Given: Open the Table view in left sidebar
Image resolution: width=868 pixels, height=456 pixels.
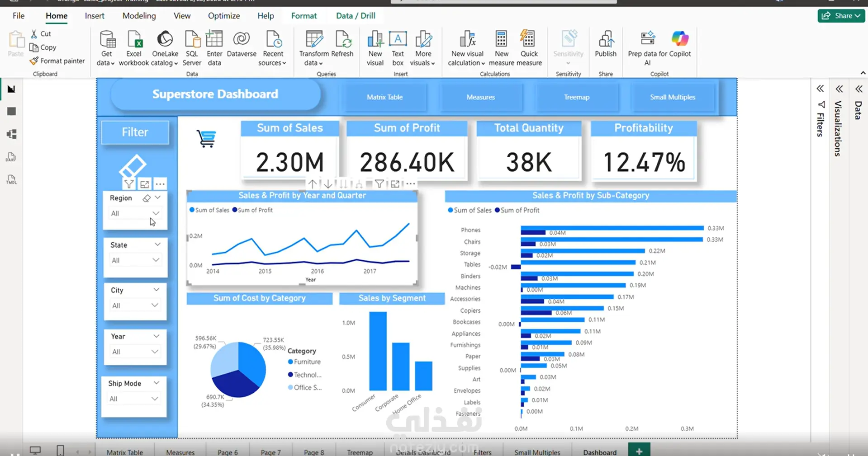Looking at the screenshot, I should tap(11, 111).
